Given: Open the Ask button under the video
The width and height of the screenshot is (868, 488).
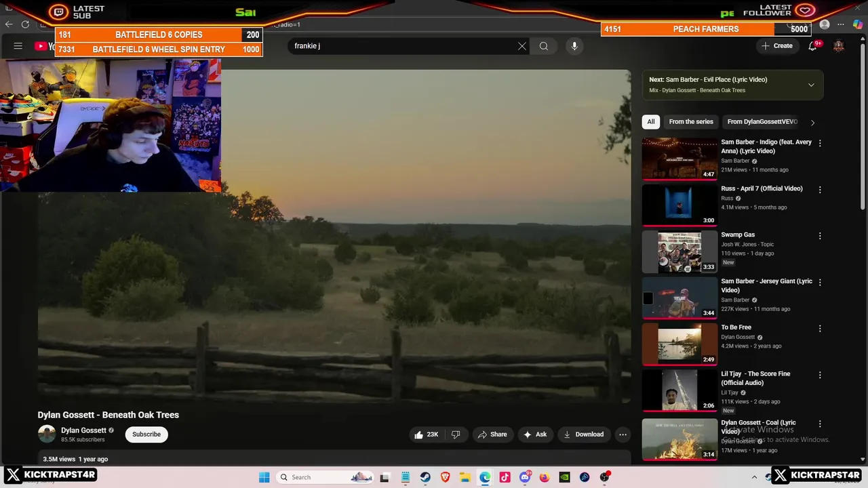Looking at the screenshot, I should [535, 434].
